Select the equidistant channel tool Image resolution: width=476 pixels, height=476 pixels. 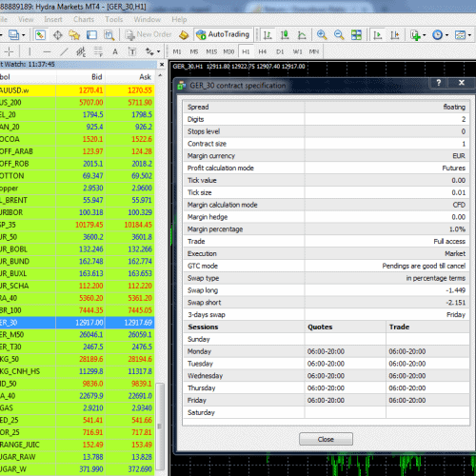pos(81,51)
